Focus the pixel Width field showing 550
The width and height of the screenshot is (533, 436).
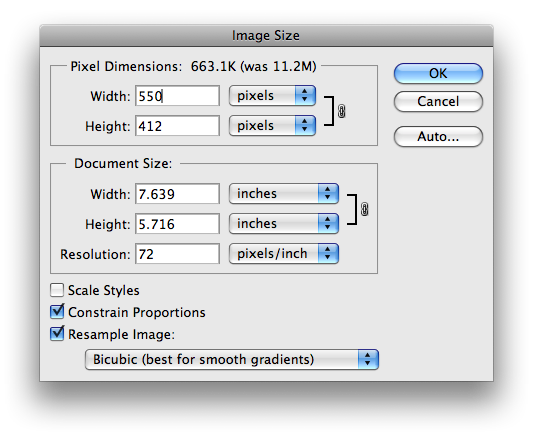177,96
